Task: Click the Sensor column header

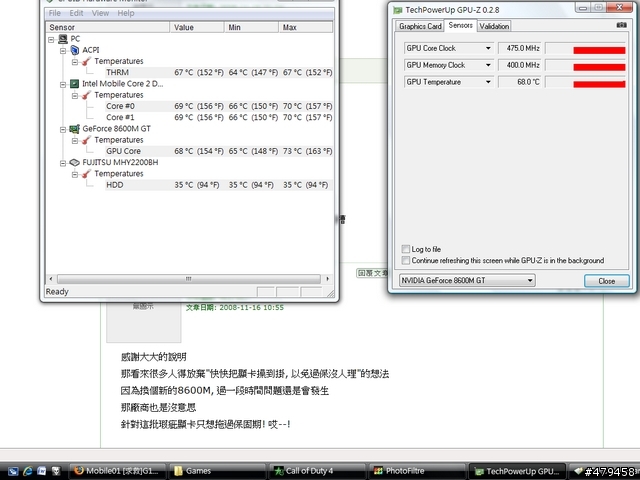Action: click(x=108, y=27)
